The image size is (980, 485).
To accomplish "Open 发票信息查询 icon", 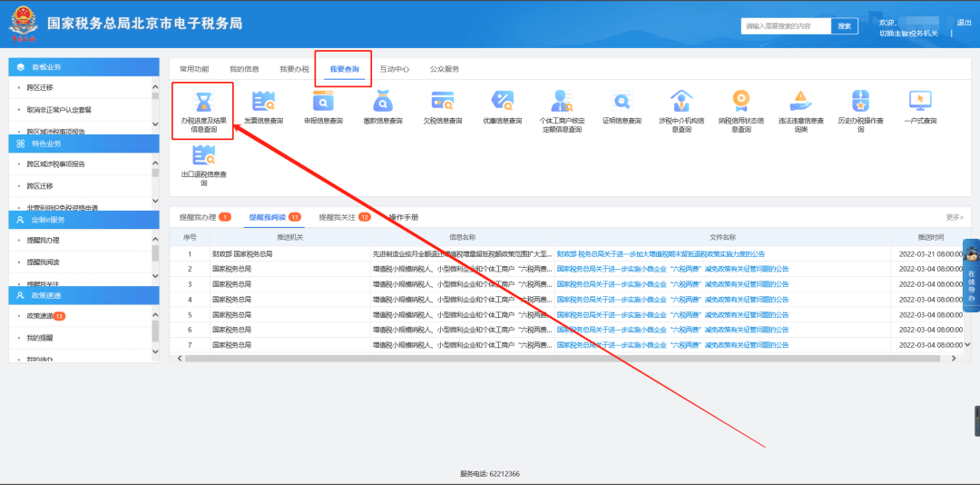I will [x=264, y=101].
